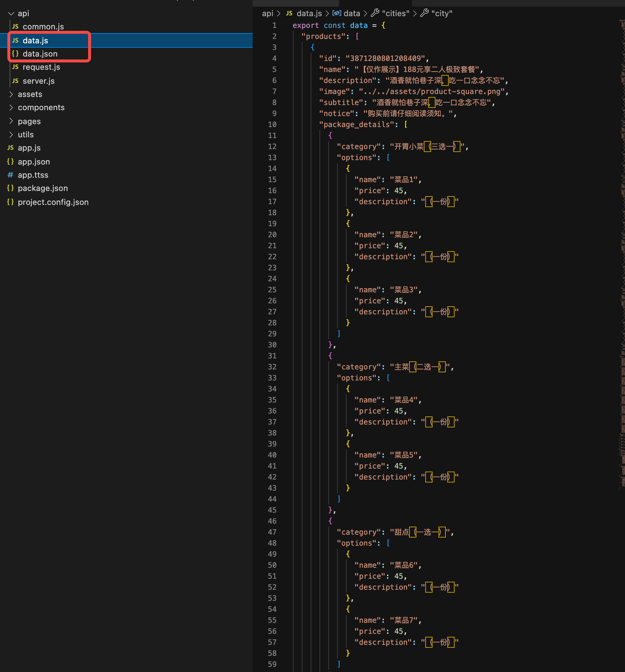Click "export" keyword on line 1
This screenshot has height=672, width=625.
[x=306, y=26]
